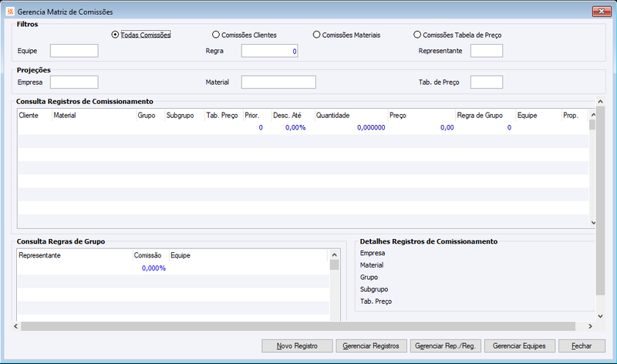The width and height of the screenshot is (617, 364).
Task: Focus the Representante input field
Action: pyautogui.click(x=487, y=51)
